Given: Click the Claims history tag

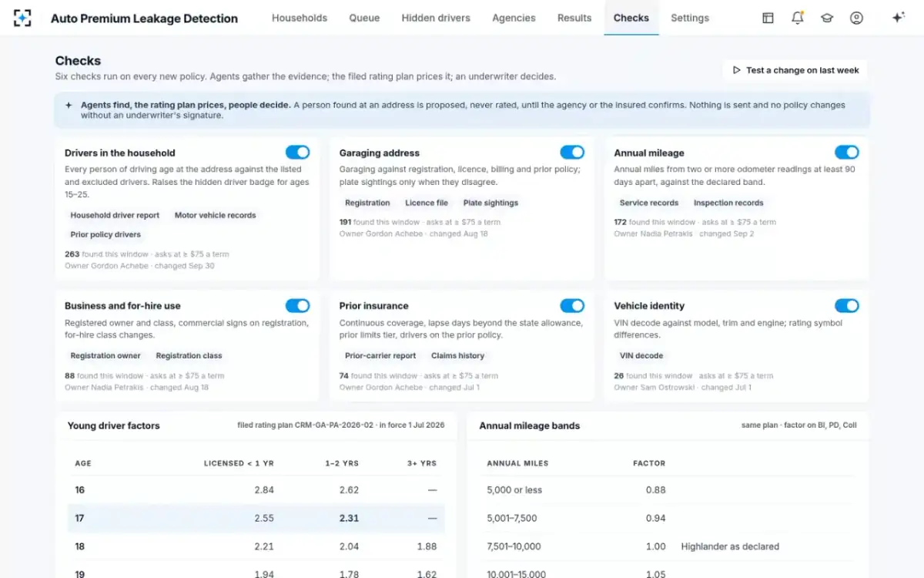Looking at the screenshot, I should (458, 356).
